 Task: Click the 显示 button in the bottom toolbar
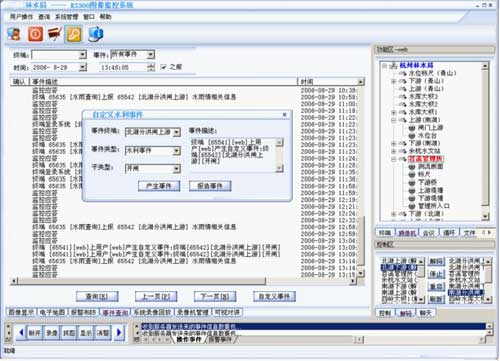(x=86, y=333)
